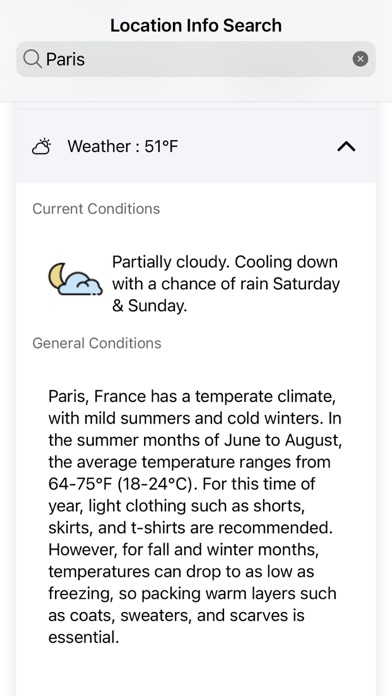Tap the words Saturday & Sunday
392x696 pixels.
[x=226, y=295]
